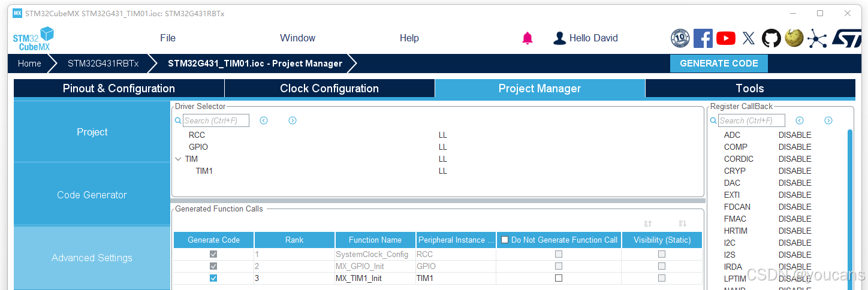Image resolution: width=868 pixels, height=290 pixels.
Task: Click the Driver Selector search field
Action: click(x=216, y=120)
